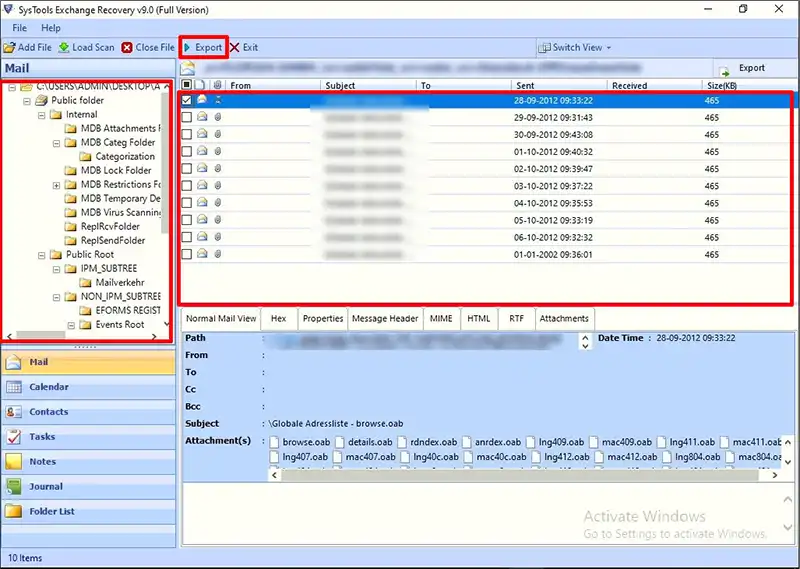Open the Notes section

[88, 462]
